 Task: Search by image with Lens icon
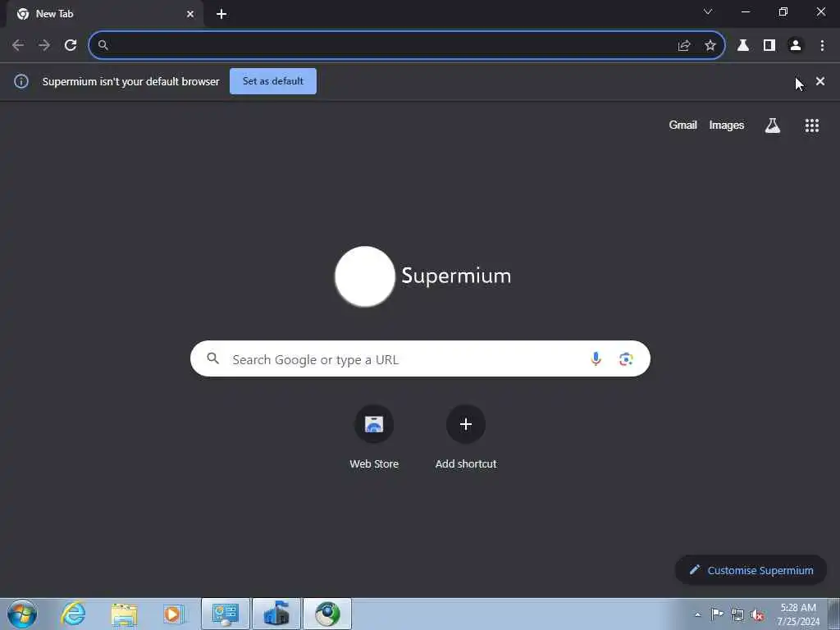point(626,359)
